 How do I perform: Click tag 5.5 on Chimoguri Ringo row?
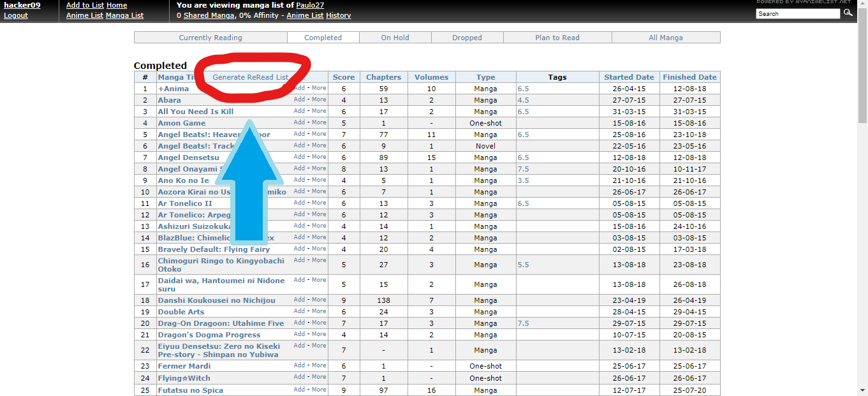point(524,265)
